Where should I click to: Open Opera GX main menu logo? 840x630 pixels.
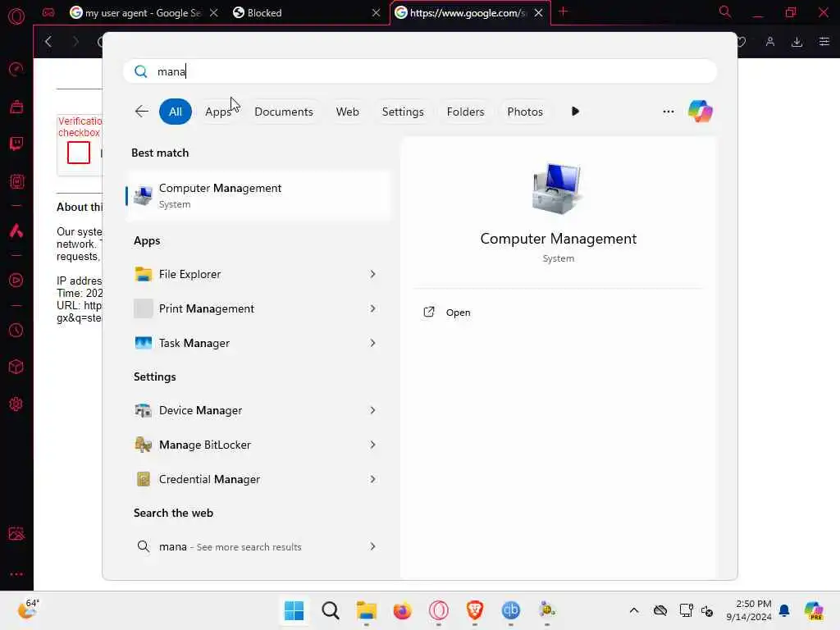pyautogui.click(x=16, y=16)
